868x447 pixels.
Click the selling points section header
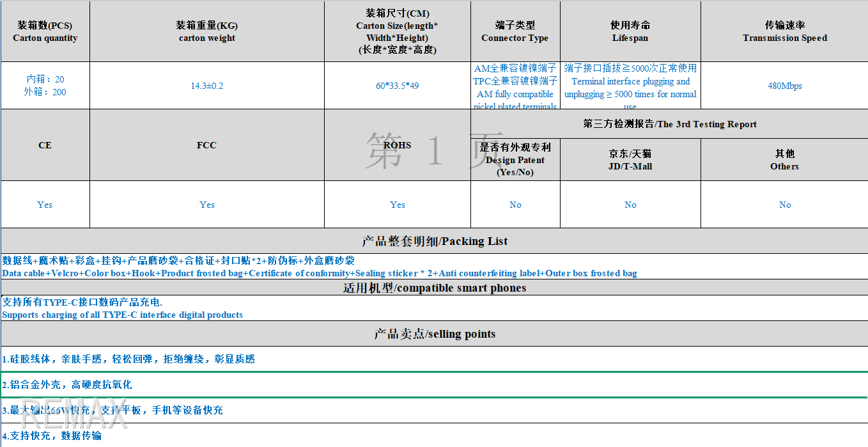(434, 334)
